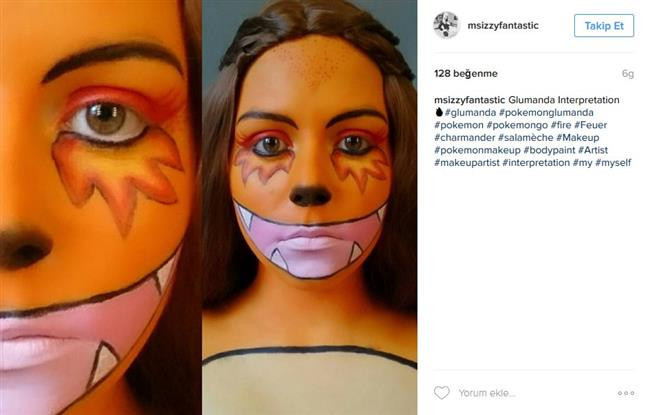Click the #myself hashtag
This screenshot has width=650, height=415.
613,162
